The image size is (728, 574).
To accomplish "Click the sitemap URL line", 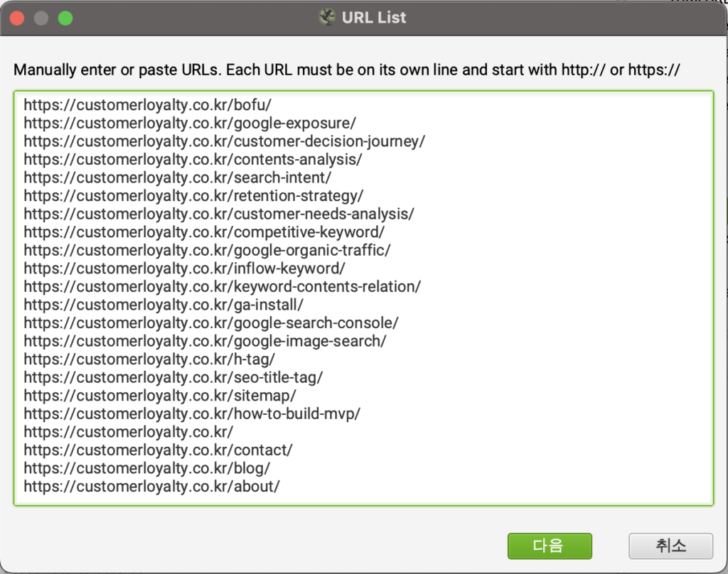I will coord(160,396).
